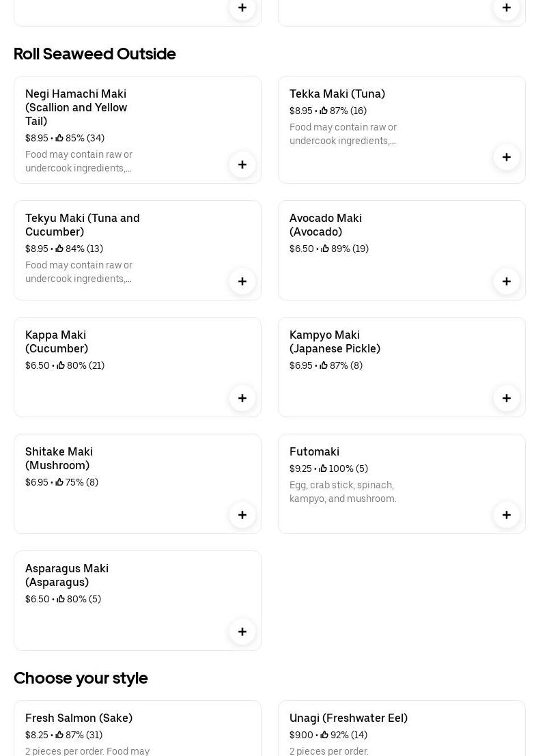Click plus button for Tekyu Maki
The image size is (549, 756).
[242, 281]
